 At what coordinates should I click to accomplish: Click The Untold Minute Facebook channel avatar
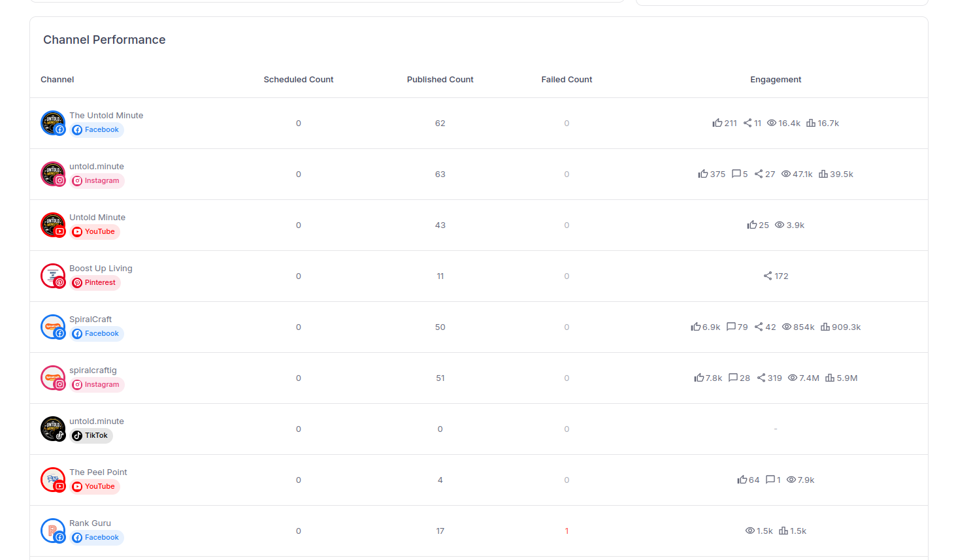(53, 123)
